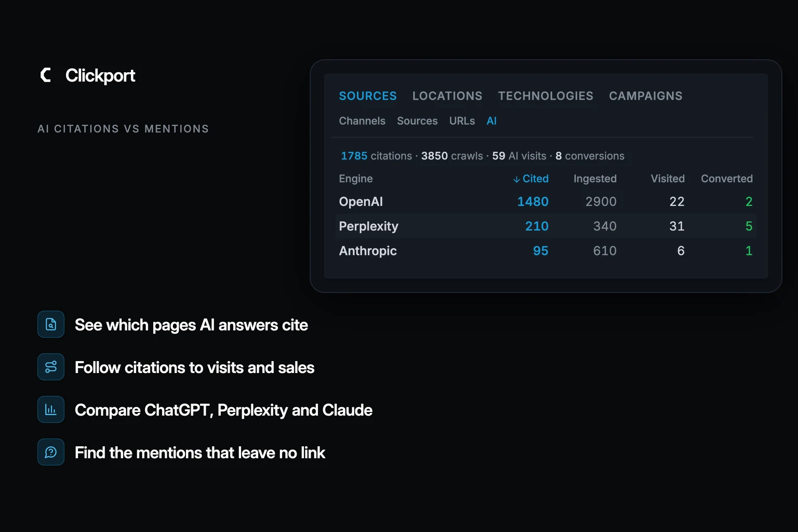The width and height of the screenshot is (798, 532).
Task: Click the '8 conversions' summary stat
Action: point(590,156)
